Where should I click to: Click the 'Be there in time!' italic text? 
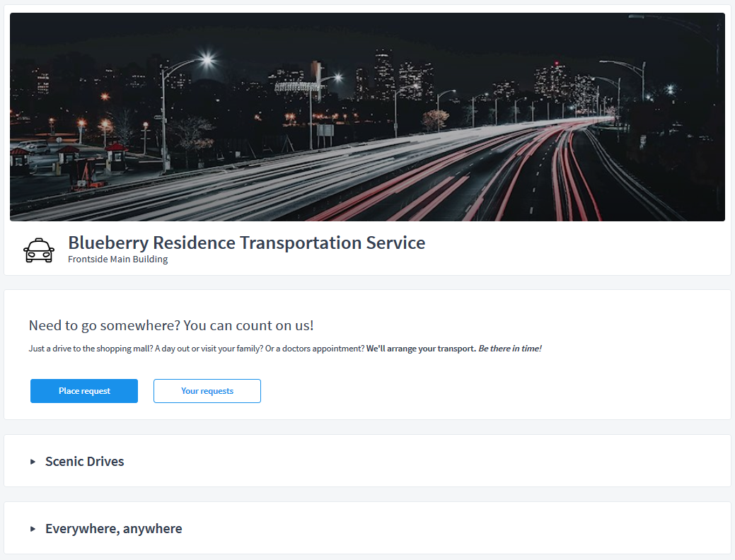click(509, 349)
